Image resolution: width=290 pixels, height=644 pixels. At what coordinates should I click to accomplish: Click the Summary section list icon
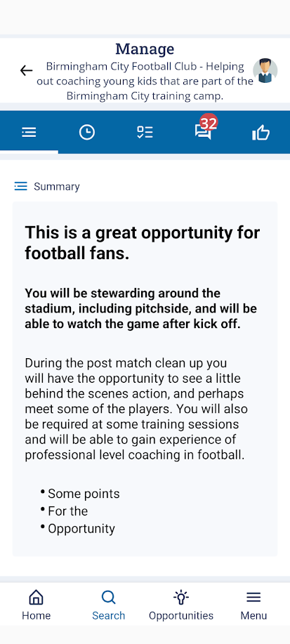coord(20,187)
